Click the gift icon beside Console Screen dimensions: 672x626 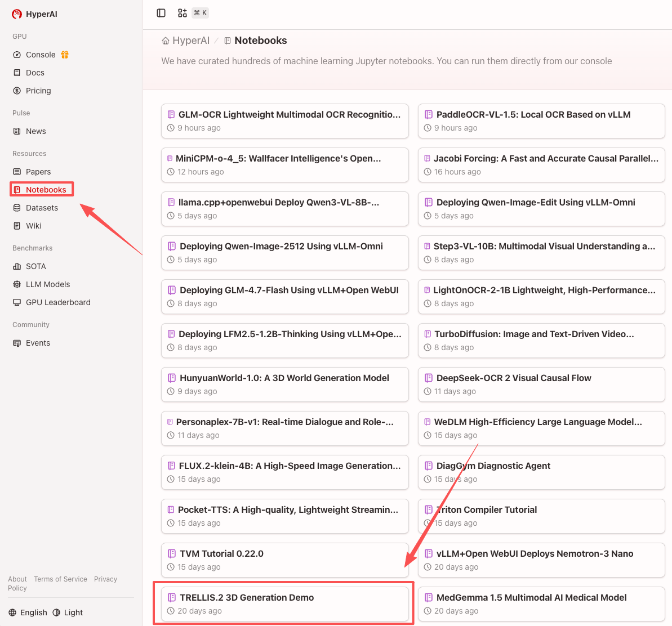pyautogui.click(x=65, y=55)
